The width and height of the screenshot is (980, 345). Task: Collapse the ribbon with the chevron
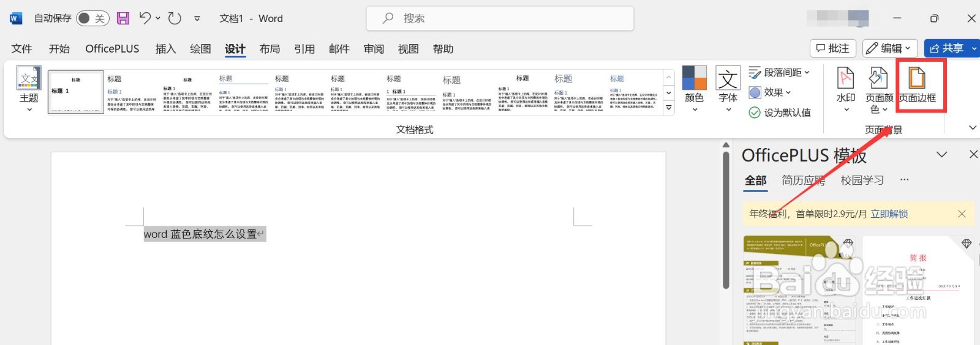[972, 128]
